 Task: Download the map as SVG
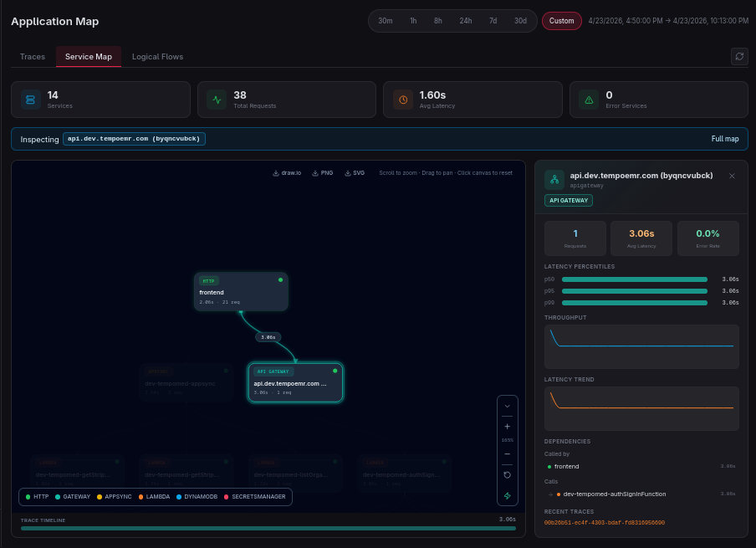tap(355, 172)
